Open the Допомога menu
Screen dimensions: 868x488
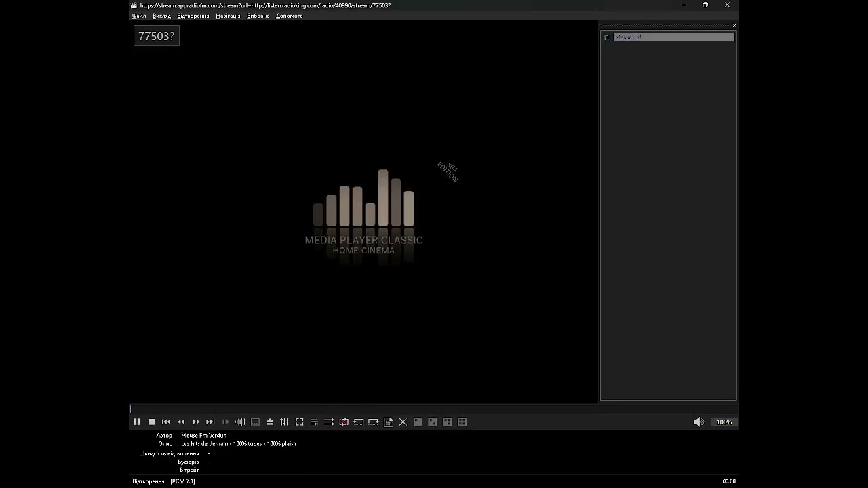pos(290,16)
